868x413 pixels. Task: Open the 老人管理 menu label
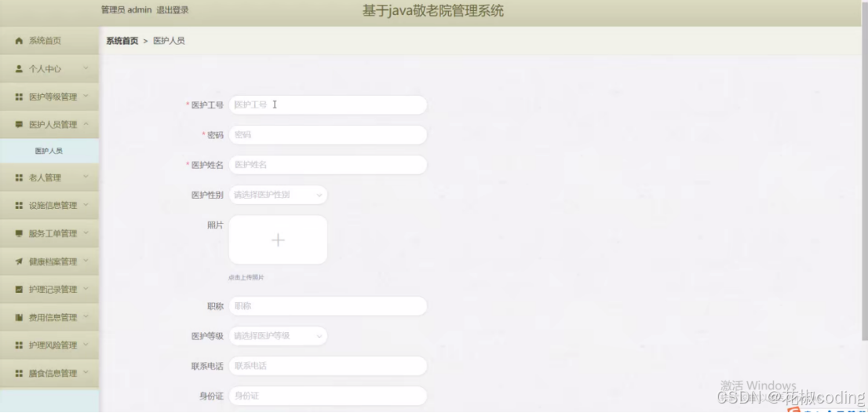click(x=45, y=177)
